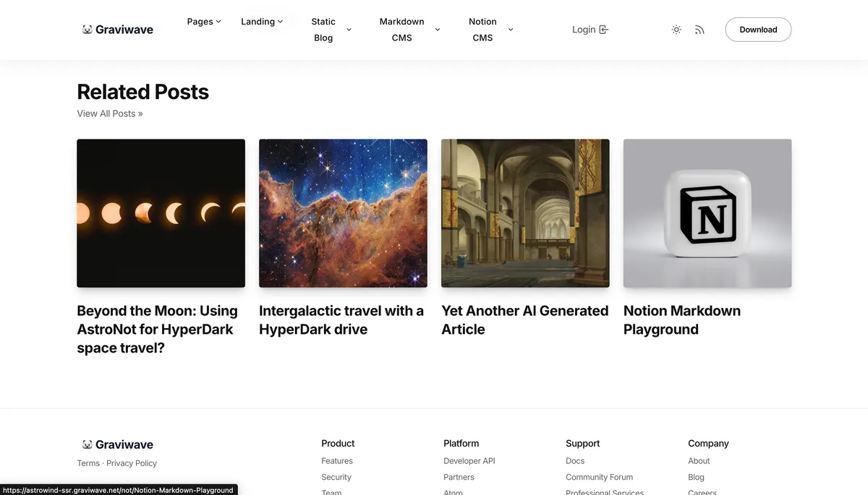Click the Privacy Policy footer link
The width and height of the screenshot is (868, 495).
click(132, 463)
